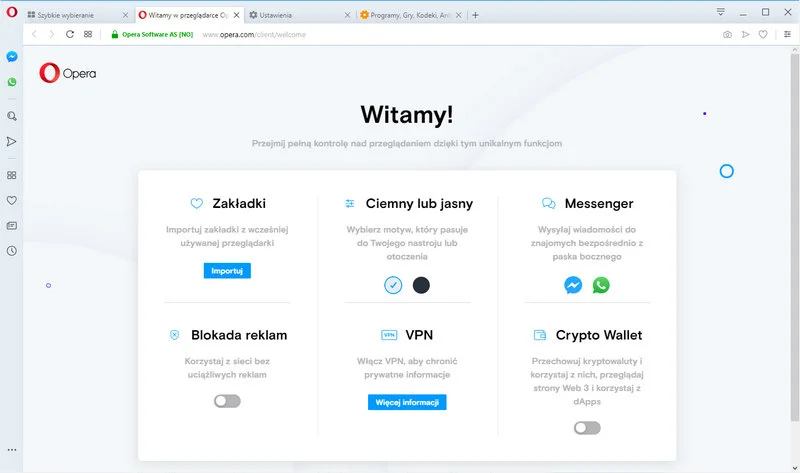The image size is (800, 473).
Task: Click the WhatsApp icon in Messenger card
Action: (600, 285)
